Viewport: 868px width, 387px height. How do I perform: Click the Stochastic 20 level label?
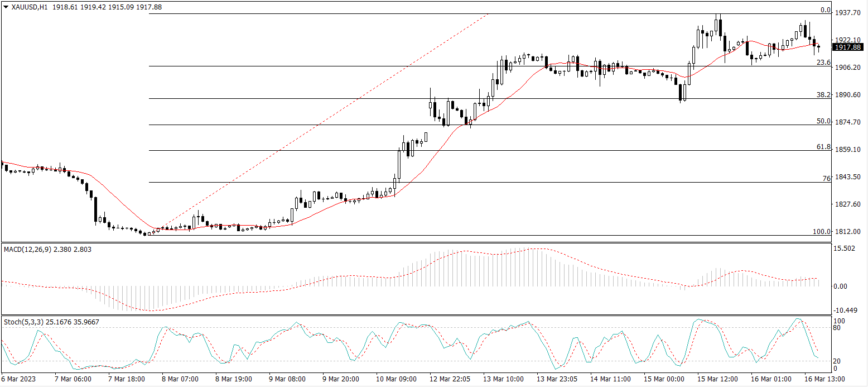pos(836,361)
